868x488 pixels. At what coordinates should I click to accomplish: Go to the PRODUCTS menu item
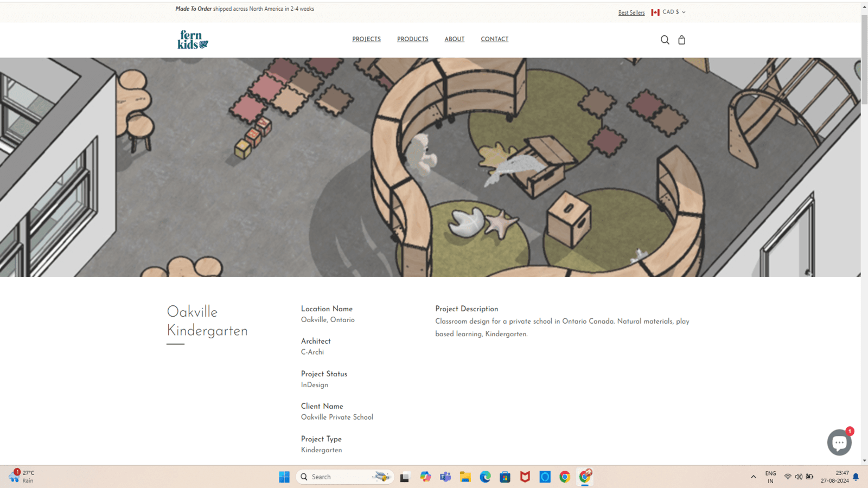point(412,39)
